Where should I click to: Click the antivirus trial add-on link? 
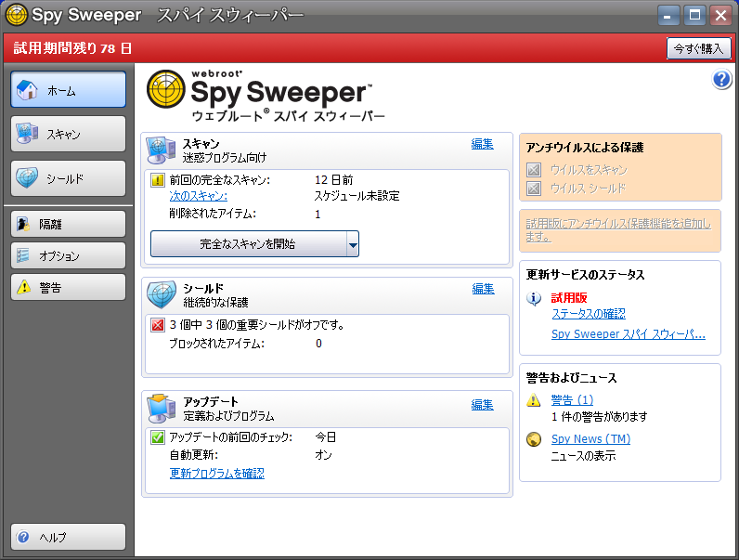coord(618,230)
